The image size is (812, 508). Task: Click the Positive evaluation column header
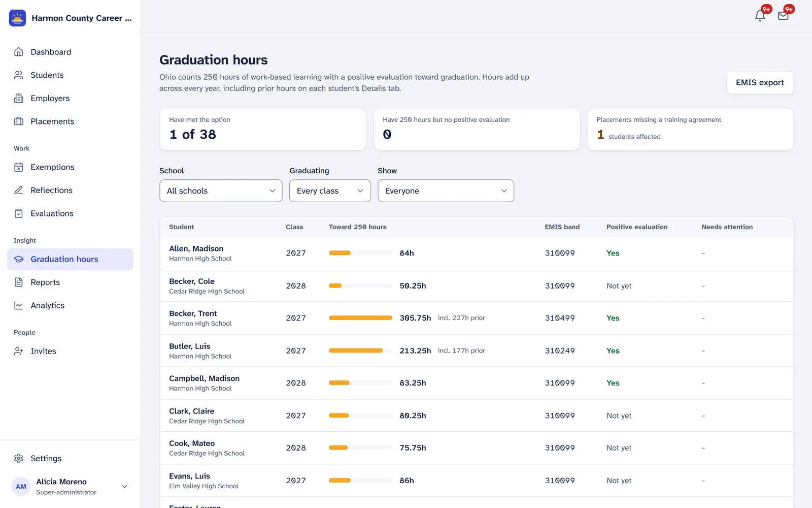coord(637,227)
